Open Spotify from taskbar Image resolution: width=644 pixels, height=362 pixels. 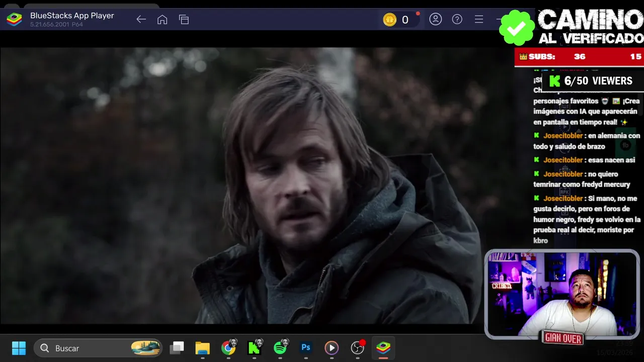point(280,347)
